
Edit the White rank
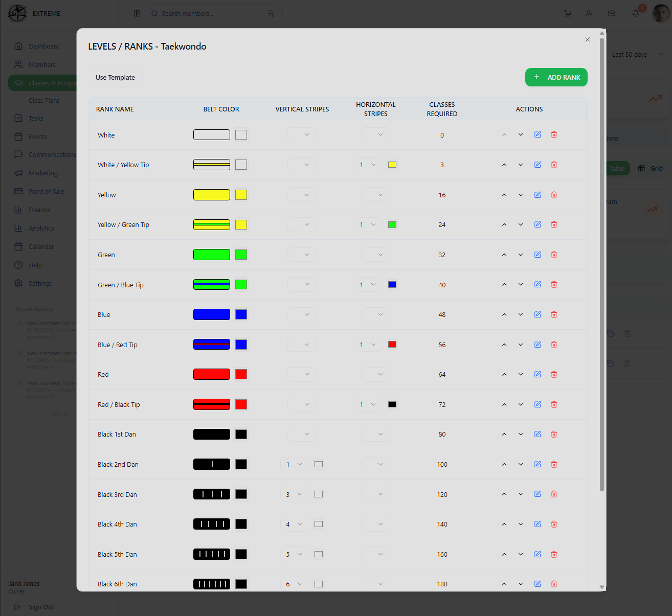(537, 134)
